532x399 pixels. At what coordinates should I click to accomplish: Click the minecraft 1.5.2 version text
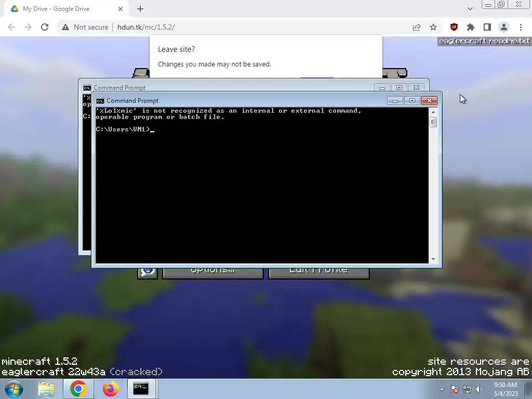(x=39, y=362)
